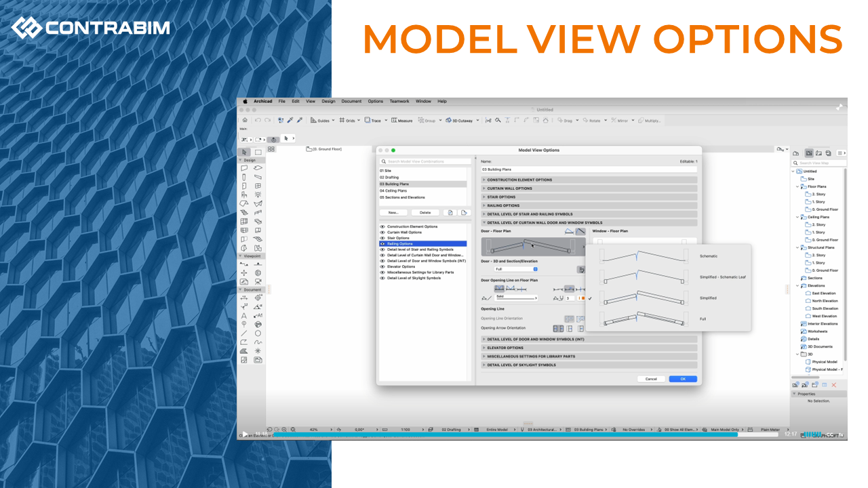
Task: Toggle the eye for Railing Options
Action: tap(382, 244)
